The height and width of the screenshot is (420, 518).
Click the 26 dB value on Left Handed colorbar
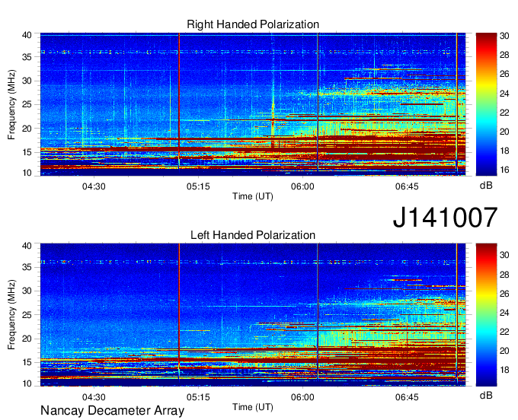504,294
